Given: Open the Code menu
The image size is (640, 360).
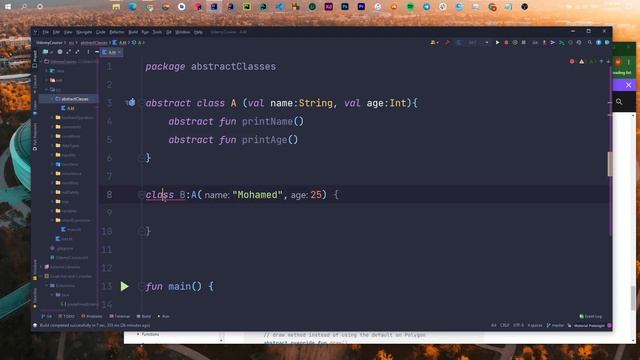Looking at the screenshot, I should tap(101, 32).
